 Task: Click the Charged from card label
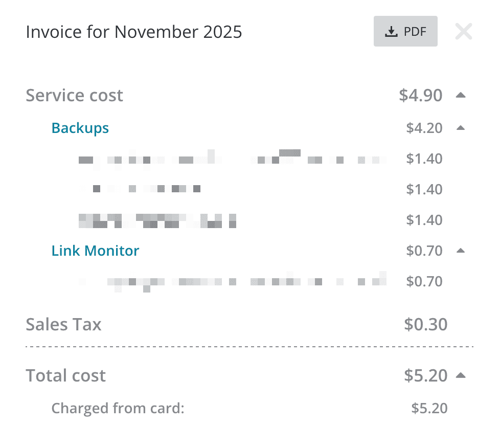pos(118,409)
